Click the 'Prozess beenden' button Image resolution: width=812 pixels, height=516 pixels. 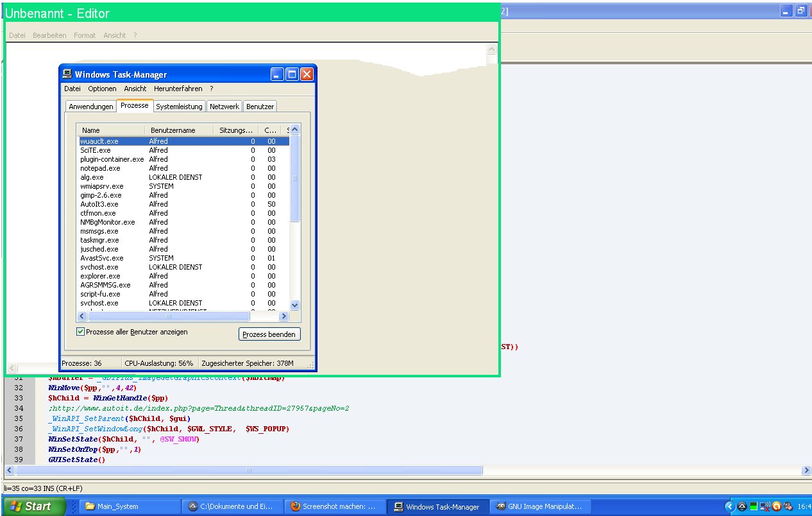click(269, 334)
